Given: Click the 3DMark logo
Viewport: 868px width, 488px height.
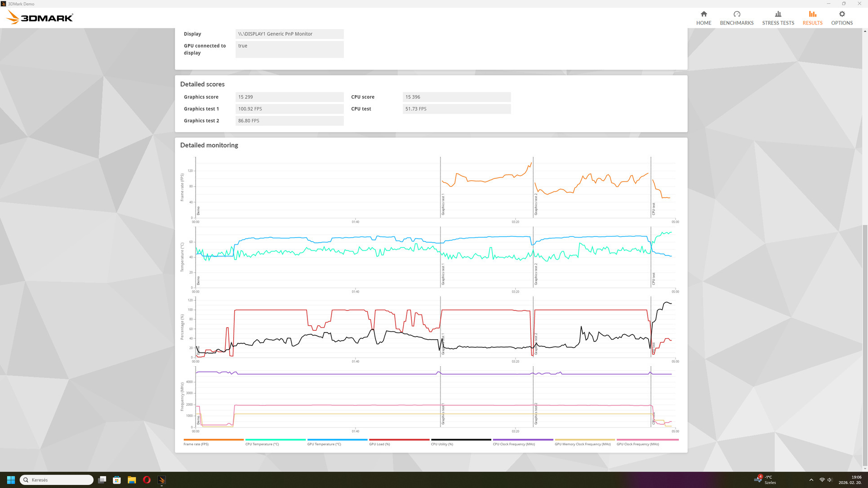Looking at the screenshot, I should (x=40, y=18).
